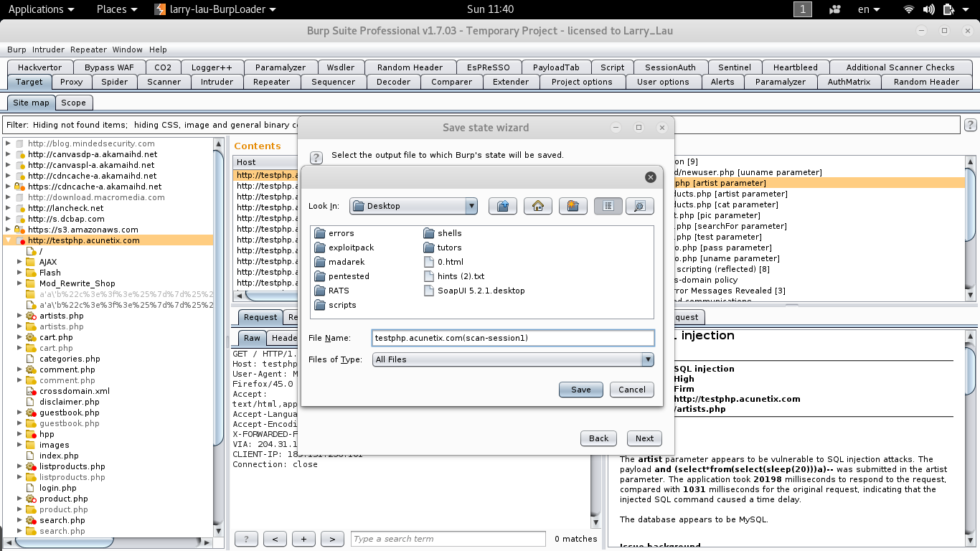The image size is (980, 551).
Task: Click Save in the file chooser
Action: (x=581, y=390)
